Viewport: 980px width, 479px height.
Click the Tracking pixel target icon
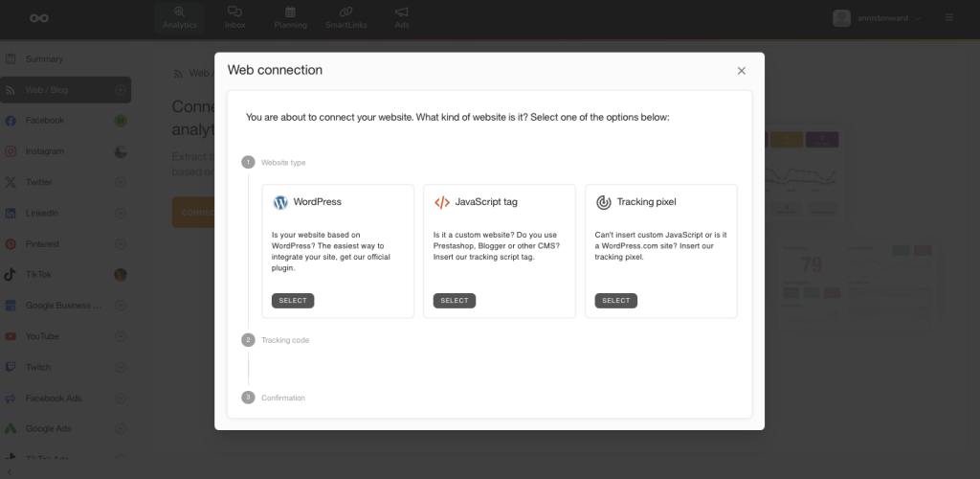[603, 202]
